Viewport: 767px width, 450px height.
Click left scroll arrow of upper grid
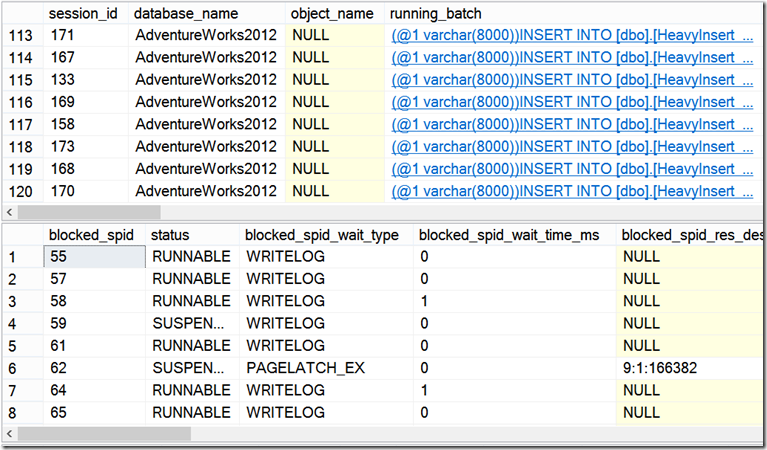(9, 212)
